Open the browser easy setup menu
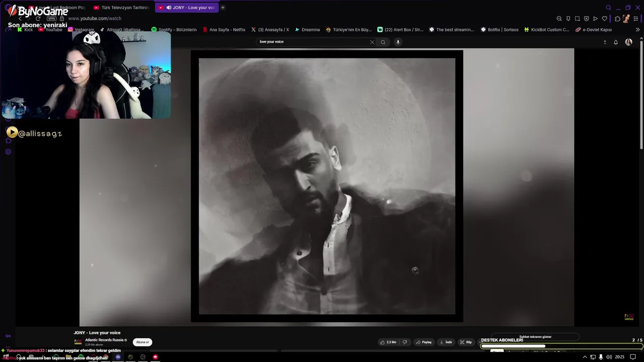Image resolution: width=644 pixels, height=362 pixels. point(636,19)
